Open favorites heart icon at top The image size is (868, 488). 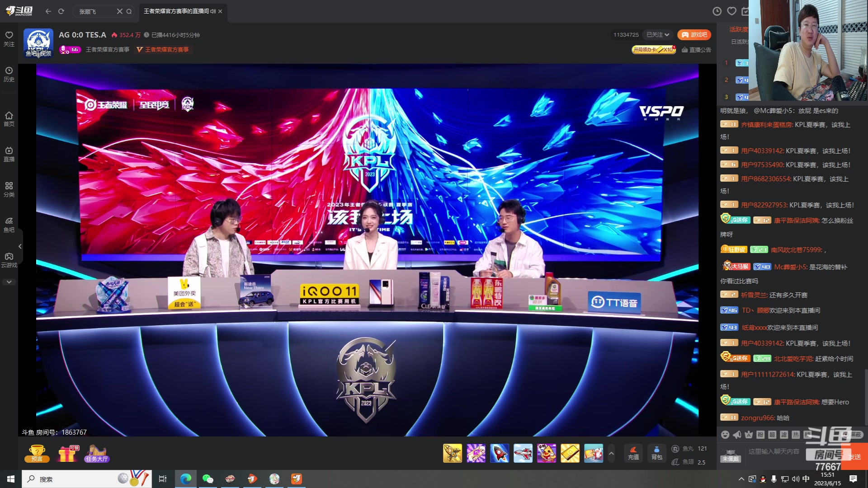point(732,11)
